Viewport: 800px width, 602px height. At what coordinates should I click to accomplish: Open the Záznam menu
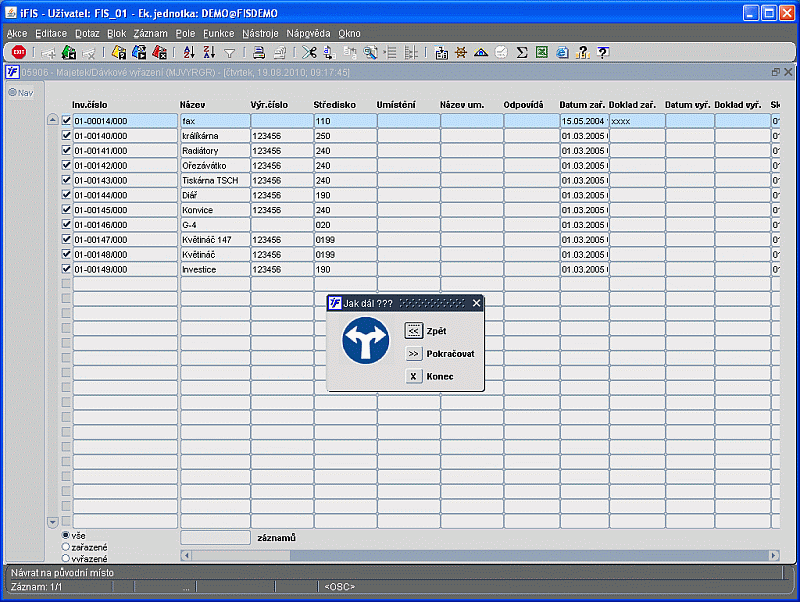(x=150, y=33)
